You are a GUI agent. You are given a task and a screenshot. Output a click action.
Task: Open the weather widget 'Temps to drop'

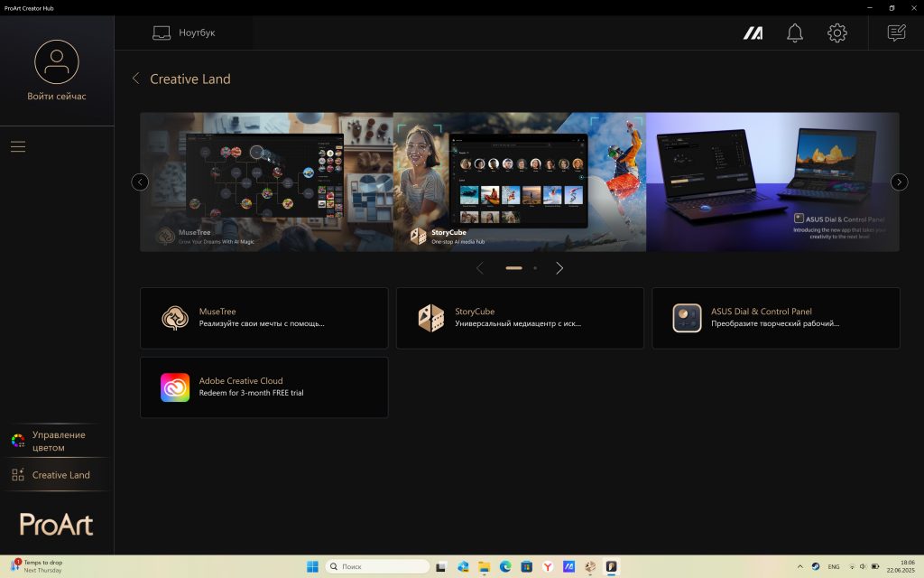tap(36, 566)
